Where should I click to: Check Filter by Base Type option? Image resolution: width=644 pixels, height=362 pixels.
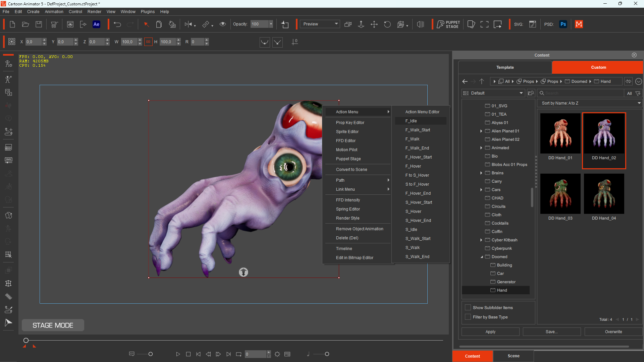[468, 317]
